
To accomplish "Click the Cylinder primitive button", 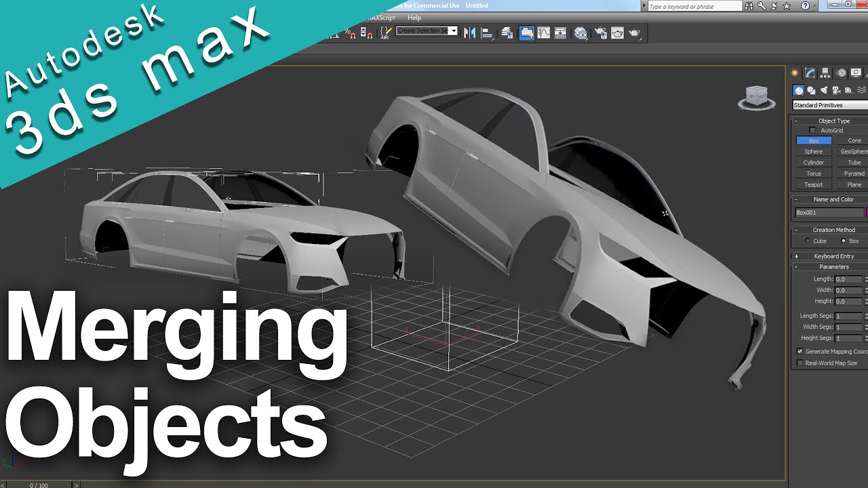I will pyautogui.click(x=813, y=163).
